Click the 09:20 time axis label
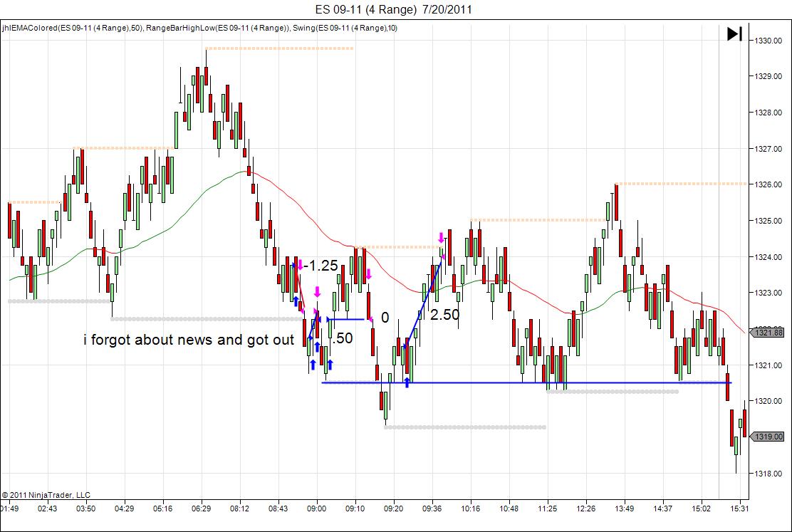 click(x=393, y=508)
